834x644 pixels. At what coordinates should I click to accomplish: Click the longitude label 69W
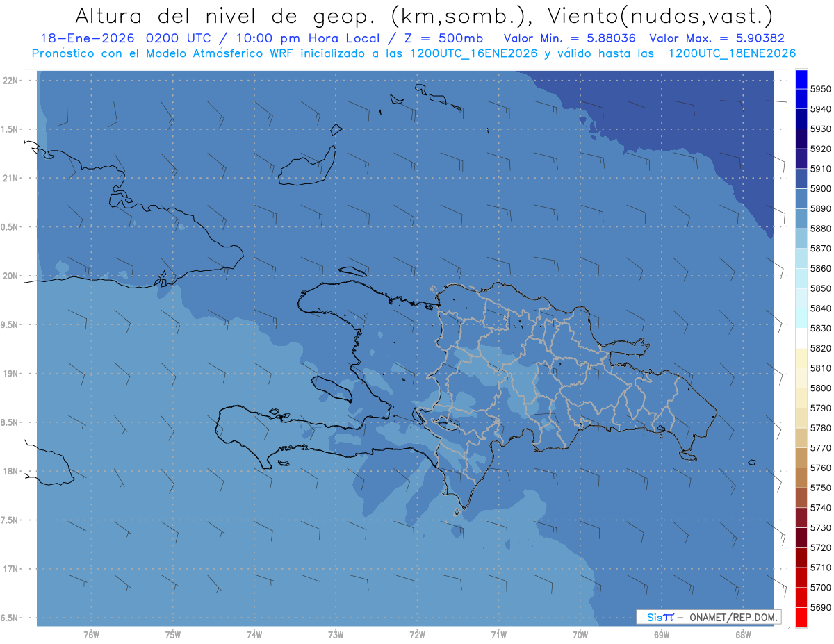(662, 635)
